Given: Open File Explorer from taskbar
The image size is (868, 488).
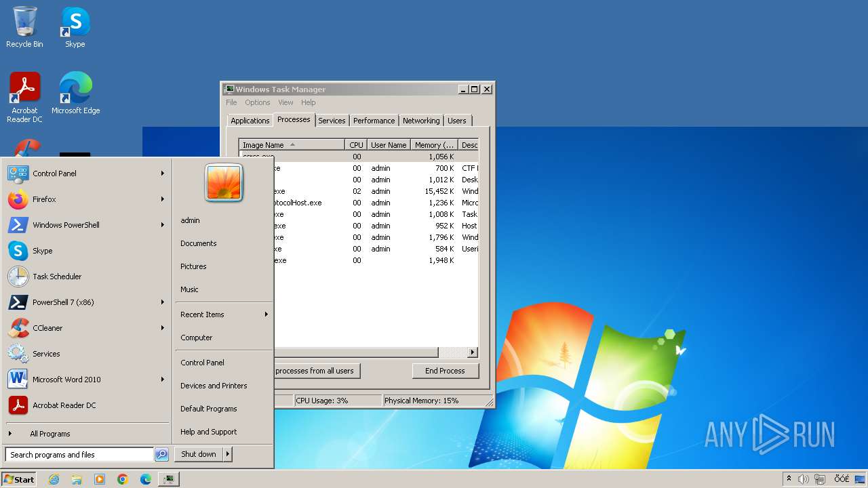Looking at the screenshot, I should 77,479.
